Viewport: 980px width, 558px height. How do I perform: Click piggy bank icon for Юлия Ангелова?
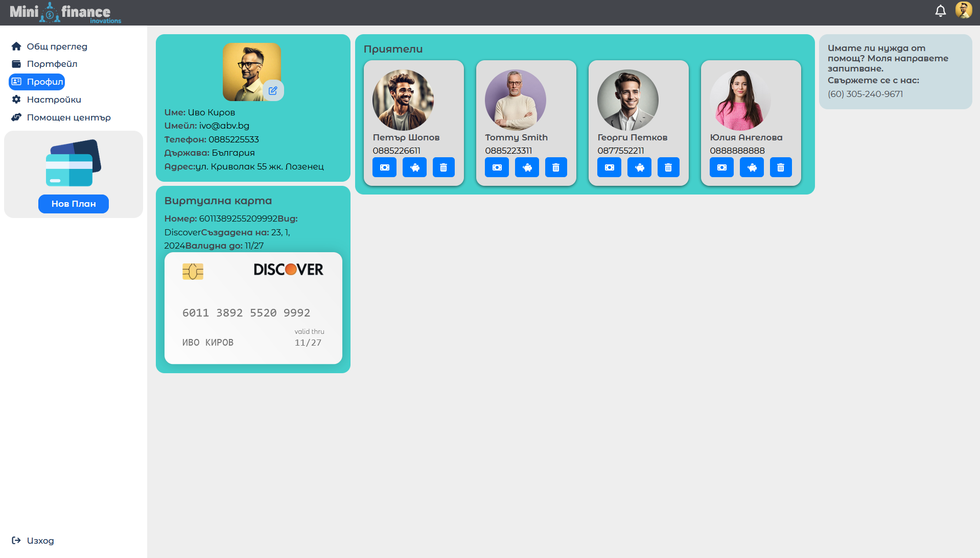tap(752, 167)
